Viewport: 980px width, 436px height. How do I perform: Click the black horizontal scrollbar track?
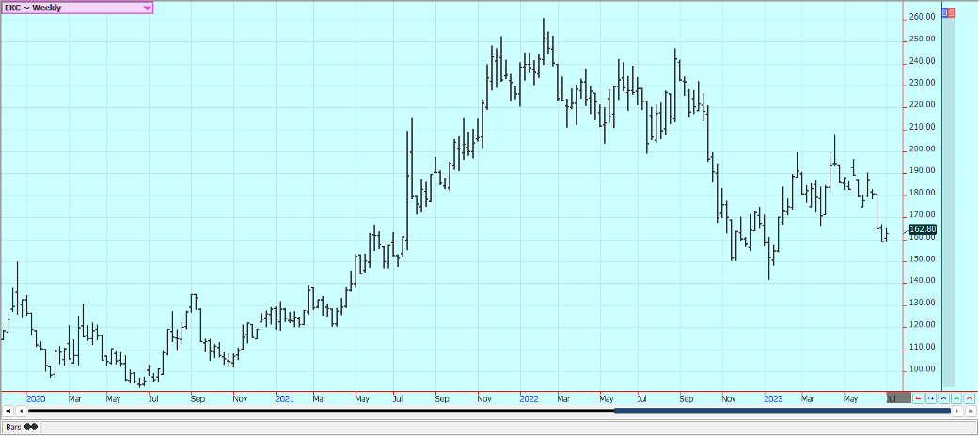(x=322, y=411)
